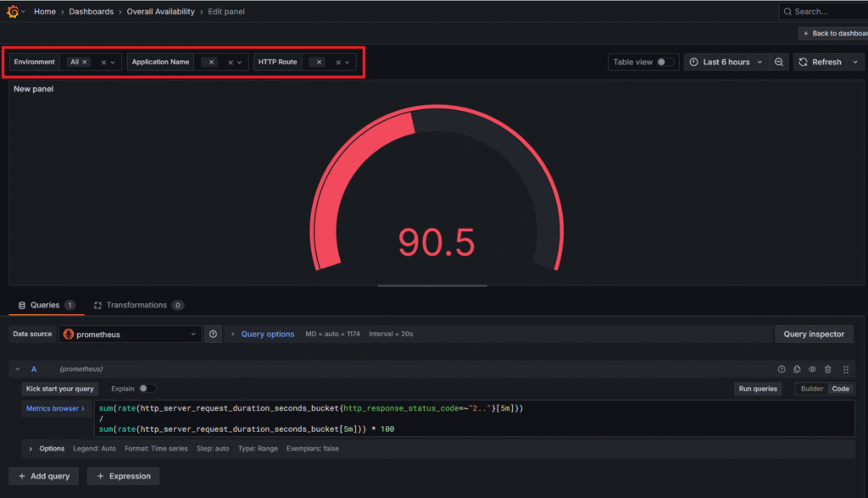Screen dimensions: 868x498
Task: Remove the selected Application Name value chip
Action: pos(211,62)
